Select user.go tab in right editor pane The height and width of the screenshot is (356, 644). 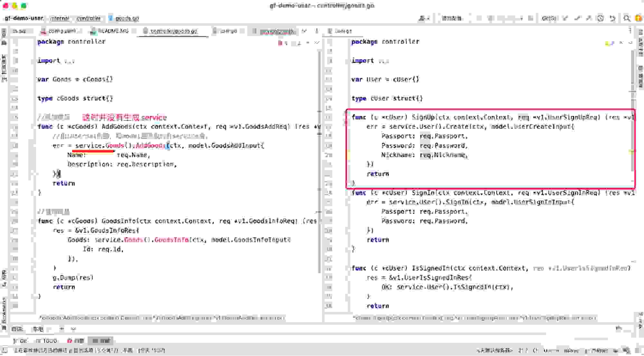pyautogui.click(x=343, y=31)
